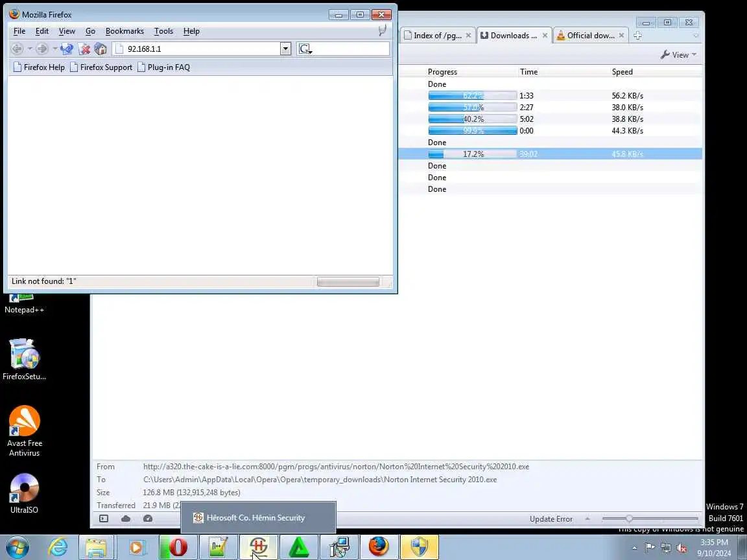Click the Notepad++ taskbar icon
The image size is (747, 560).
[218, 547]
